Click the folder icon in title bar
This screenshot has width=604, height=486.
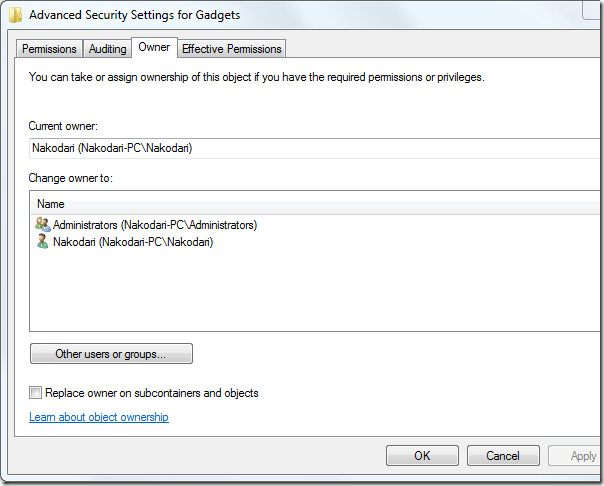point(15,15)
